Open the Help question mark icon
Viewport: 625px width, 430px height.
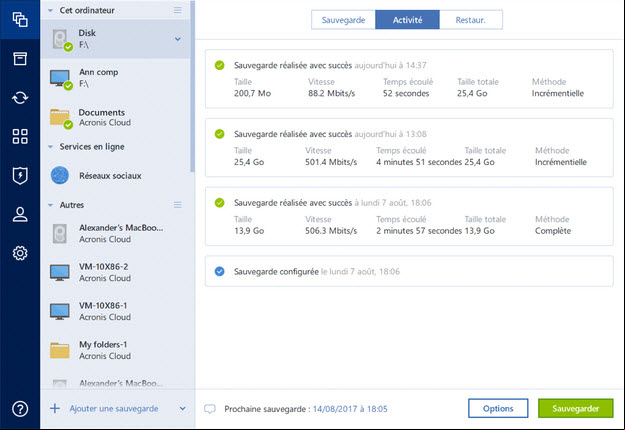click(x=20, y=408)
